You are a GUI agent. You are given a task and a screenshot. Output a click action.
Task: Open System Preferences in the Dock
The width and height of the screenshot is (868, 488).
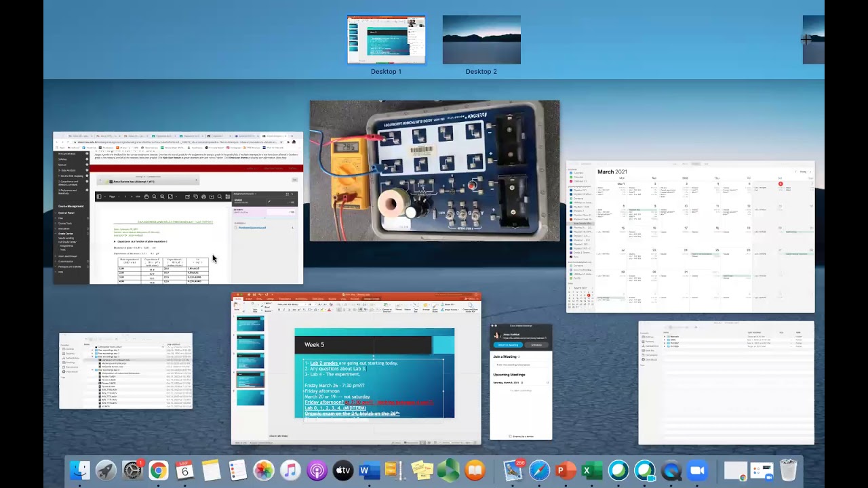click(132, 470)
